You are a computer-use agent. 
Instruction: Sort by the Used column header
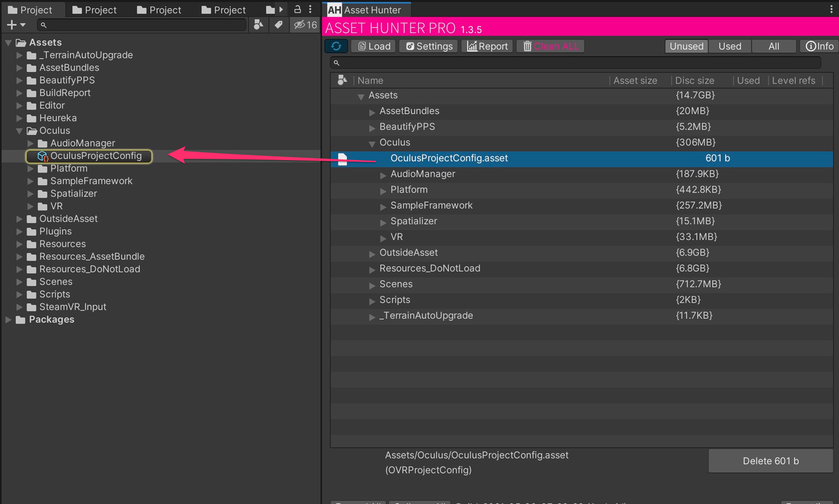748,80
